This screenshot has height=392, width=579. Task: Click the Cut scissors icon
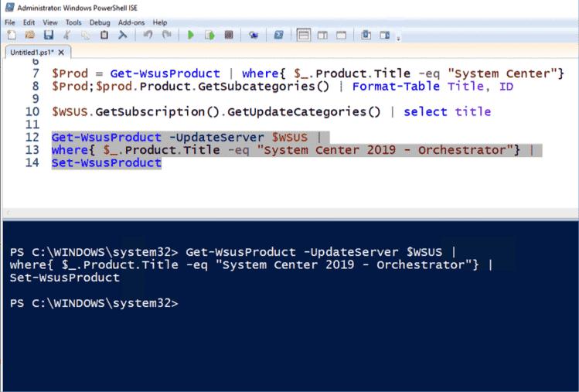click(66, 35)
